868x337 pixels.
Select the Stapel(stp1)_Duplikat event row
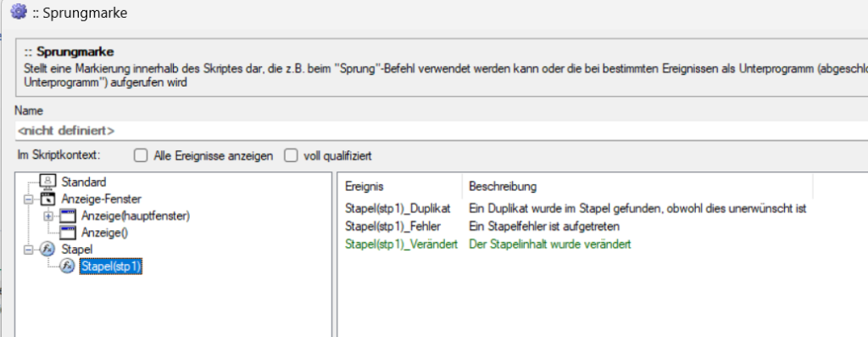click(576, 209)
